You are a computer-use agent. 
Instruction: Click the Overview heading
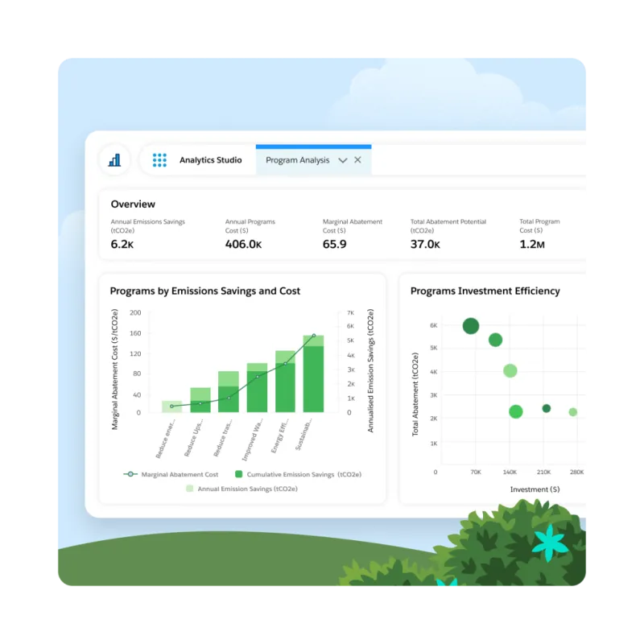[133, 204]
